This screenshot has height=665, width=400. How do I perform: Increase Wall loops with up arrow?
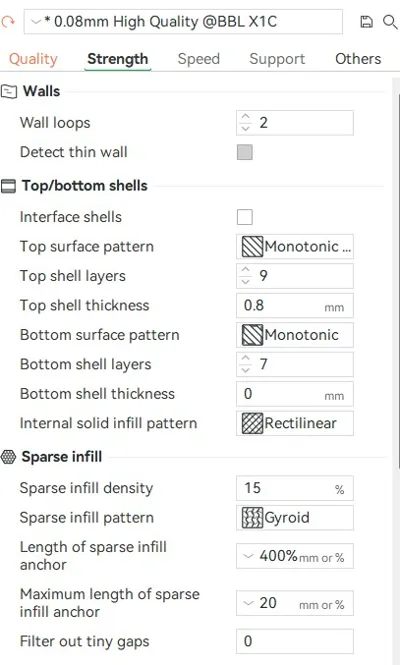(x=246, y=117)
